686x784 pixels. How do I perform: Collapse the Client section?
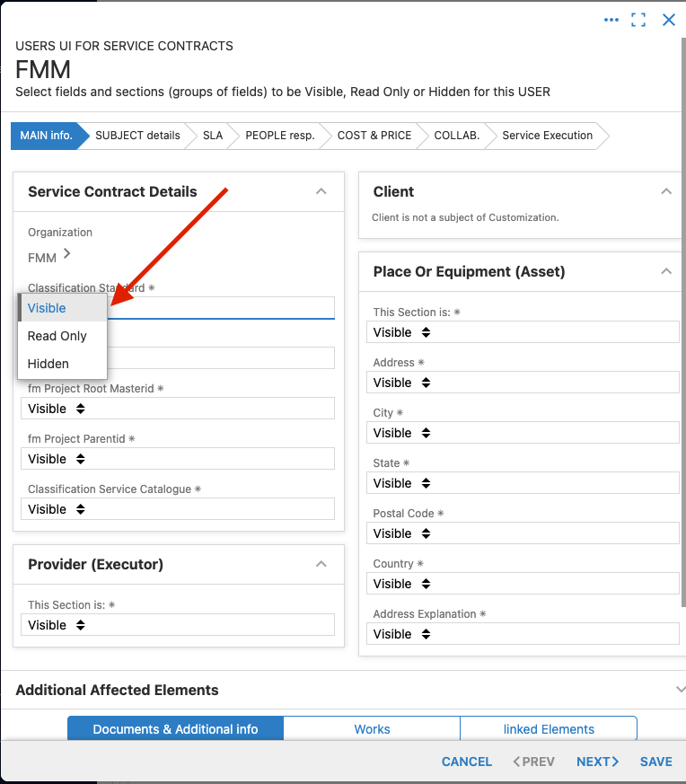coord(666,191)
